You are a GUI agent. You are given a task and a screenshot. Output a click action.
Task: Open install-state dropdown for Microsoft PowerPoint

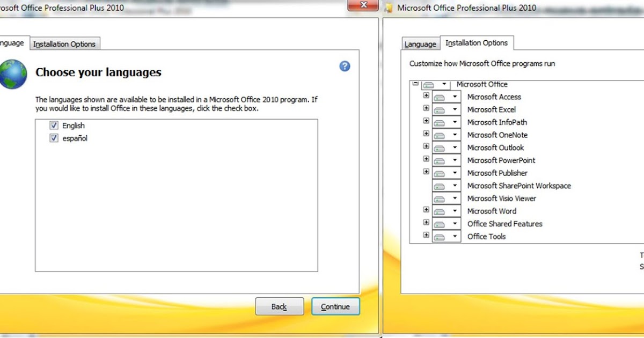click(x=447, y=160)
